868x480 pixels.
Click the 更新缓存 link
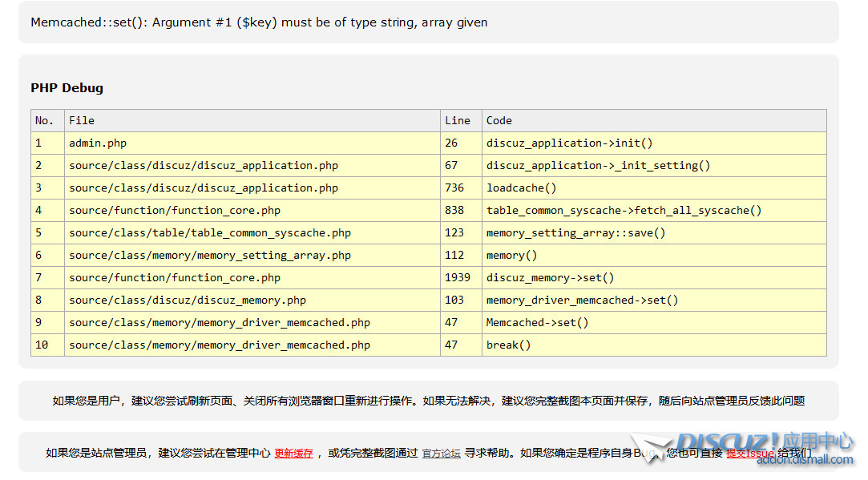293,454
